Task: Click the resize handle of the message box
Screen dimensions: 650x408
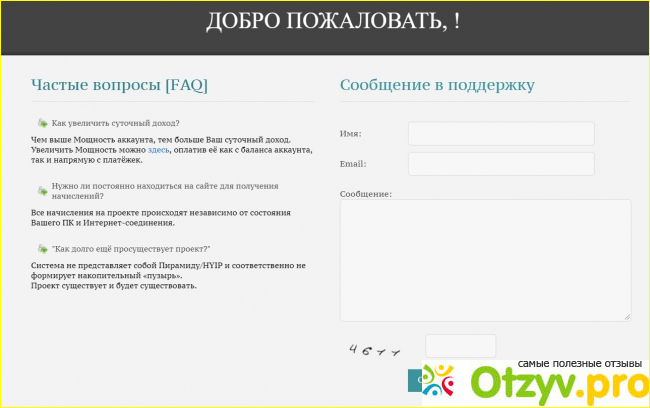Action: pyautogui.click(x=627, y=316)
